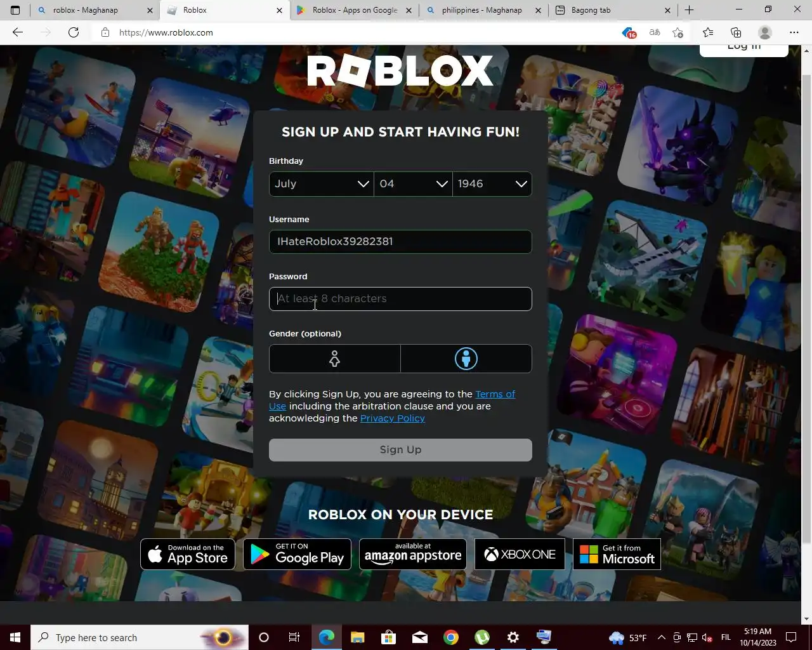This screenshot has width=812, height=650.
Task: Select the female gender icon
Action: click(334, 359)
